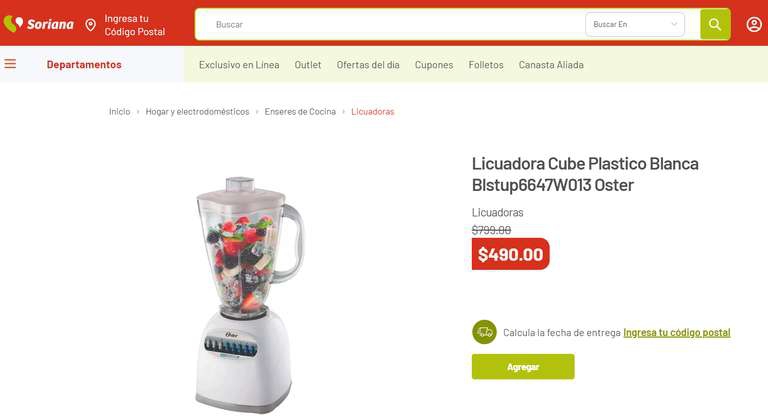Click the Soriana logo
Viewport: 768px width, 416px height.
point(38,24)
